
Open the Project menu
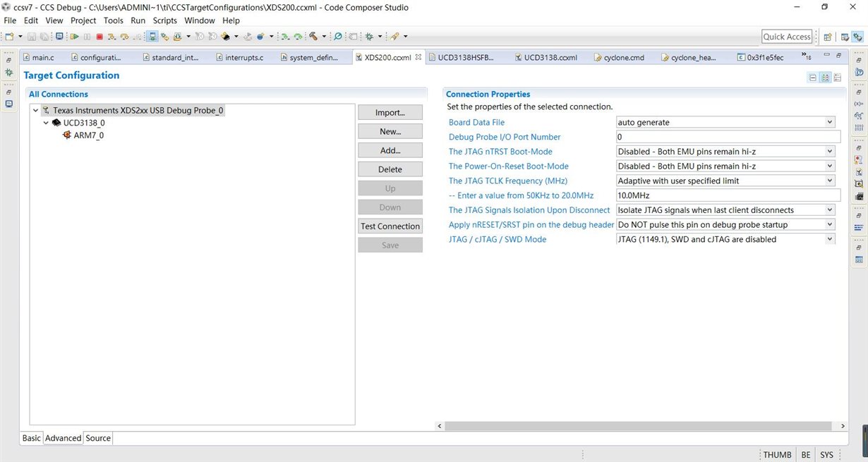tap(83, 20)
